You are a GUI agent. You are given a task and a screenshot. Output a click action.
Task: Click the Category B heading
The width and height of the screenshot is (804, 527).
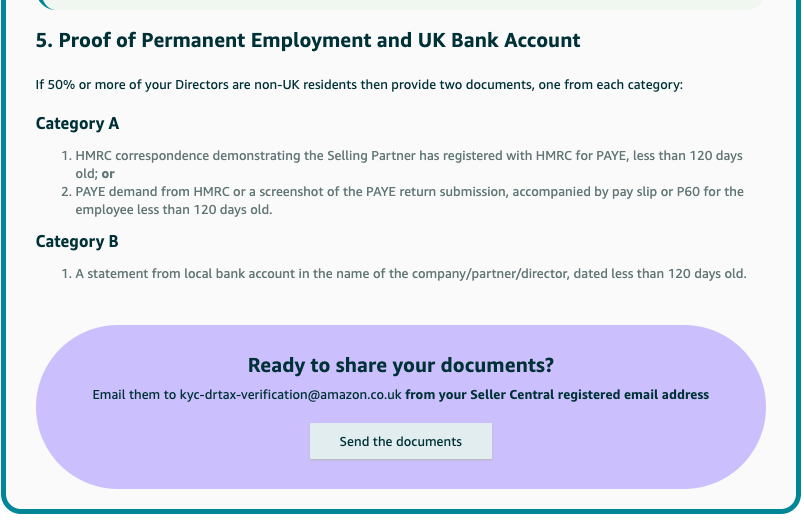77,241
